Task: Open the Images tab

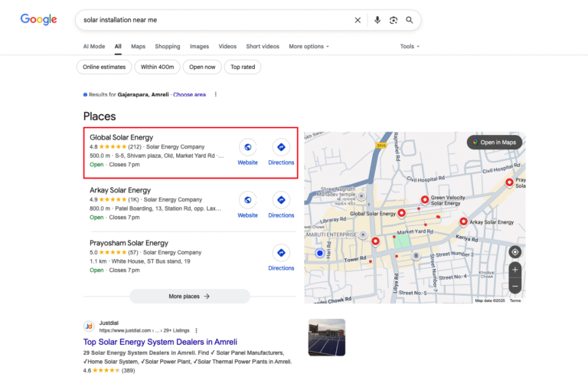Action: [x=199, y=47]
